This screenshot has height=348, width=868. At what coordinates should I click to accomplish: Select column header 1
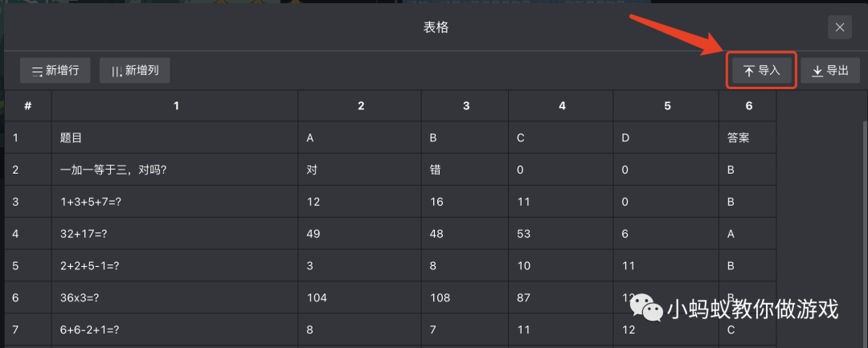[x=175, y=105]
